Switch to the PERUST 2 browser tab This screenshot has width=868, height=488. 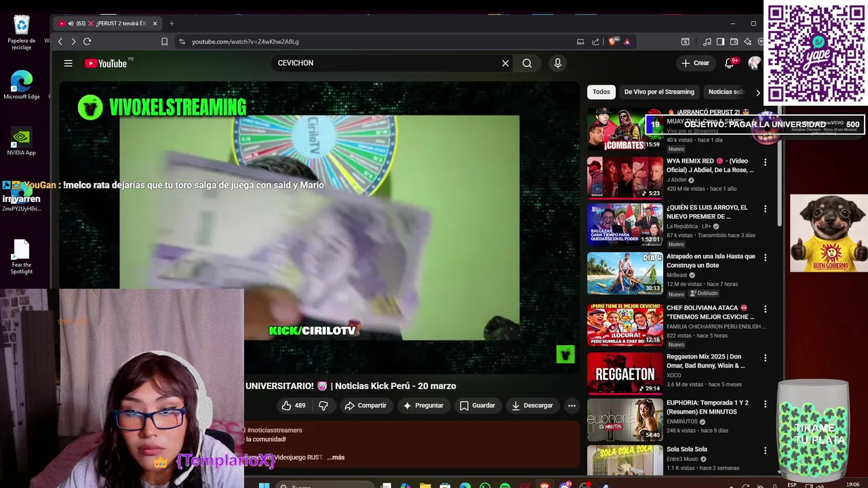pos(108,23)
